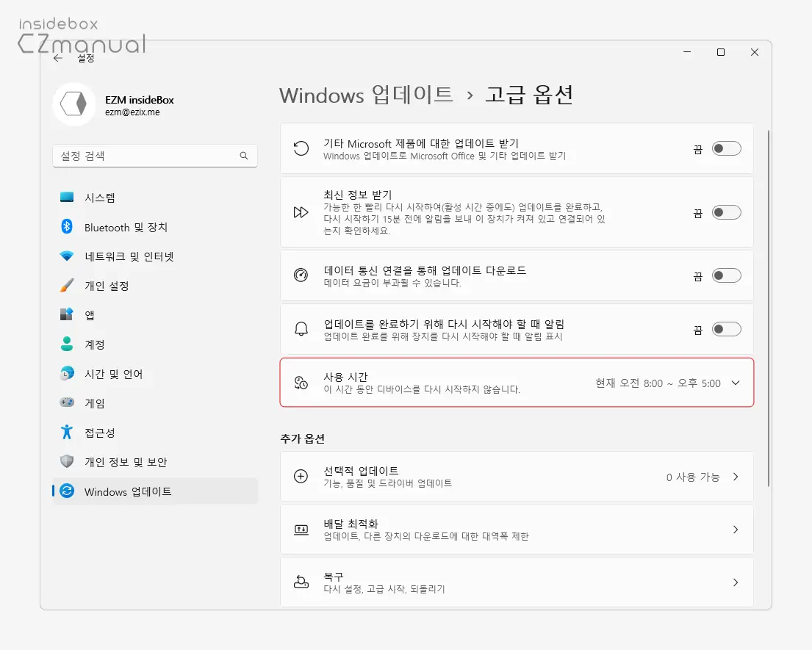
Task: Expand the 사용 시간 chevron
Action: pos(736,383)
